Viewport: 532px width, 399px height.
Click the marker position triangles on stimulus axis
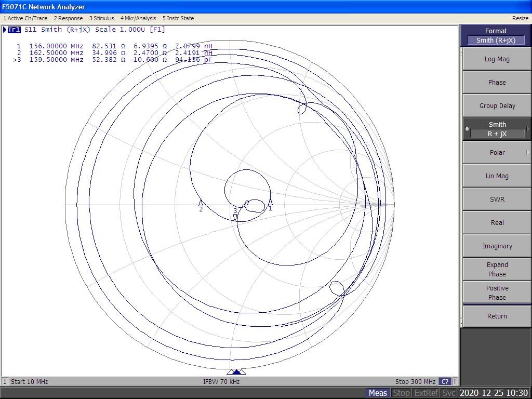point(236,372)
